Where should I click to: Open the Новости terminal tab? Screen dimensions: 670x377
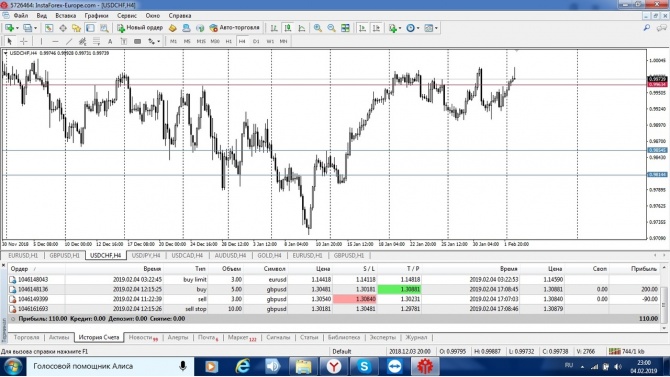point(143,337)
